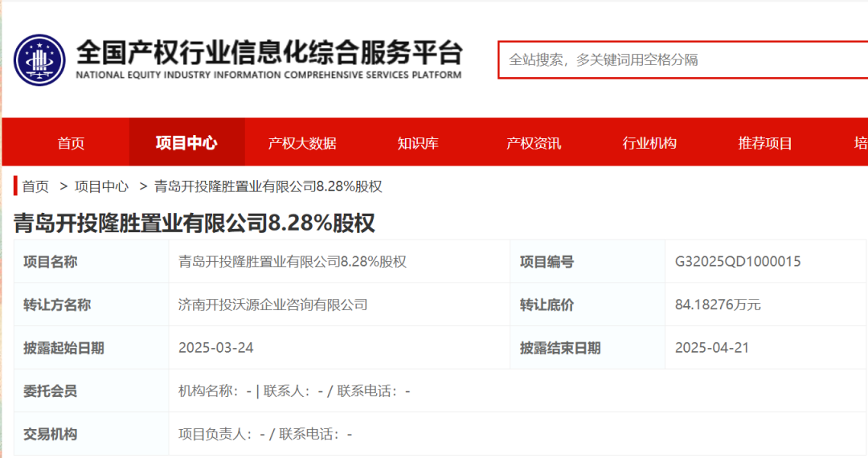Screen dimensions: 868x458
Task: Select the 交易机构 label cell
Action: [x=92, y=434]
